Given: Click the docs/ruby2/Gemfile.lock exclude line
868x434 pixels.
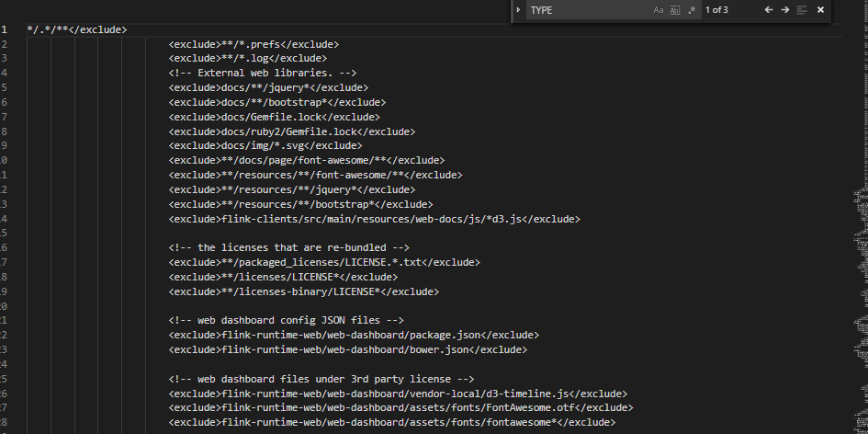Looking at the screenshot, I should tap(292, 131).
